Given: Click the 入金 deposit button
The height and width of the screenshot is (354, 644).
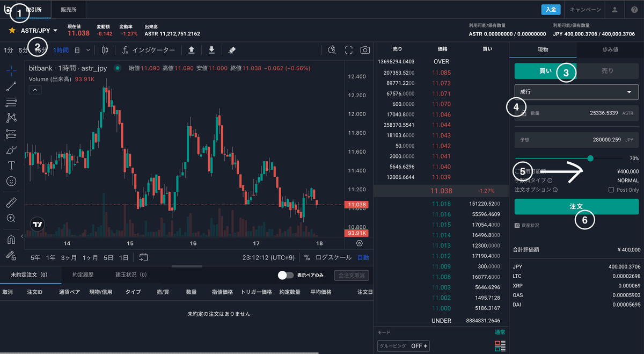Looking at the screenshot, I should pos(551,9).
